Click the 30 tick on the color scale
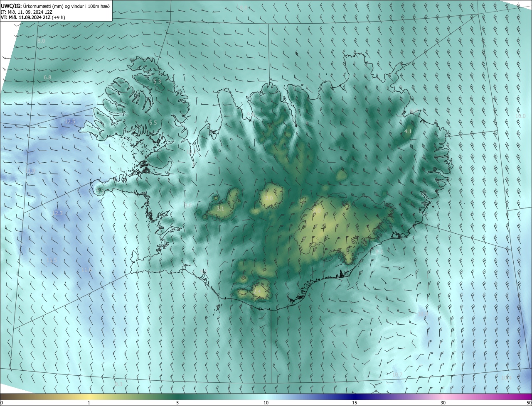This screenshot has width=532, height=406. tap(443, 403)
